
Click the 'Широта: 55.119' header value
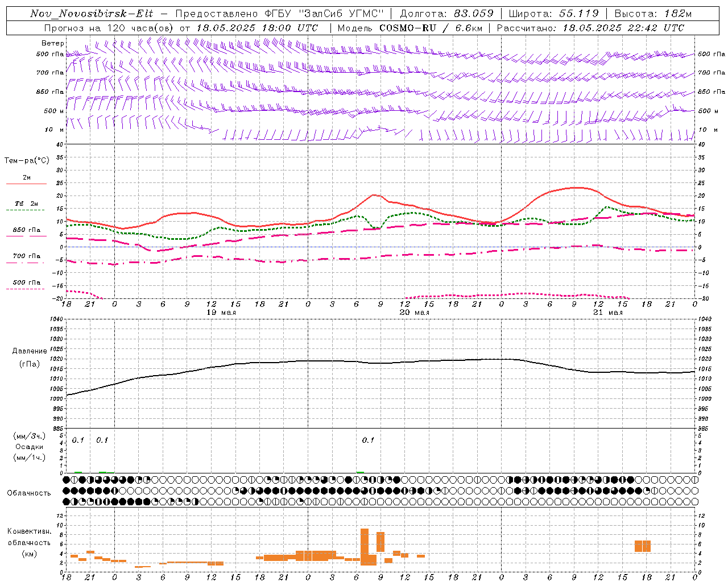[x=553, y=14]
